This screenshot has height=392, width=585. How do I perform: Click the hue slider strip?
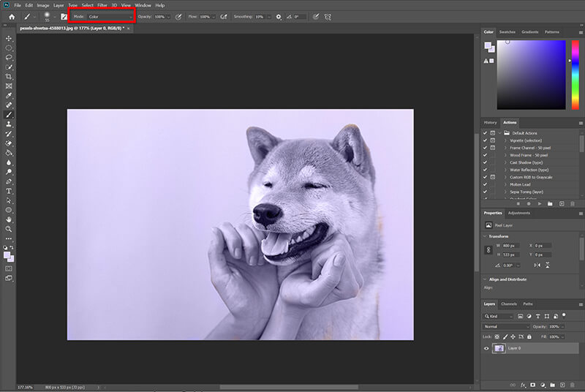pyautogui.click(x=575, y=75)
